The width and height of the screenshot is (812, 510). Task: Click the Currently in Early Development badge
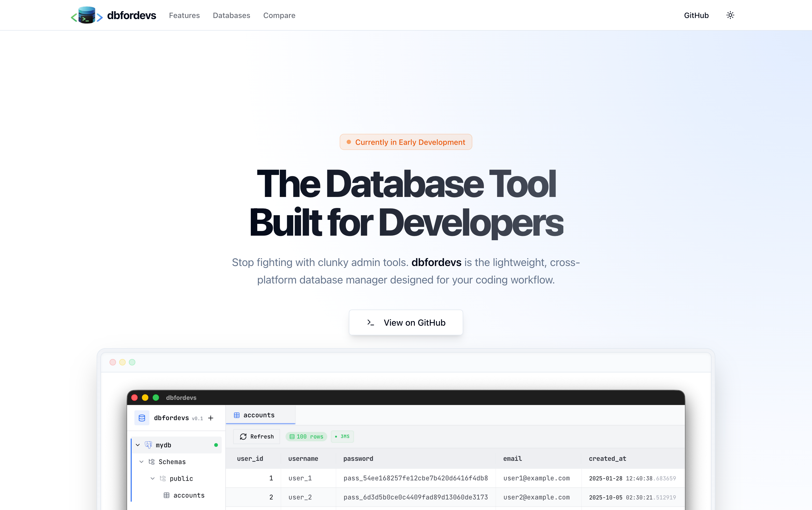coord(405,142)
